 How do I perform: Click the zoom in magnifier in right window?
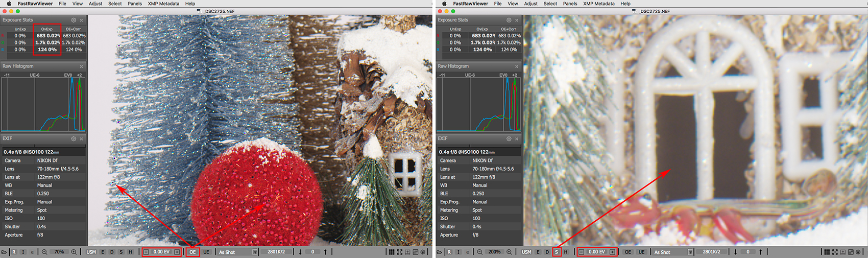tap(509, 252)
